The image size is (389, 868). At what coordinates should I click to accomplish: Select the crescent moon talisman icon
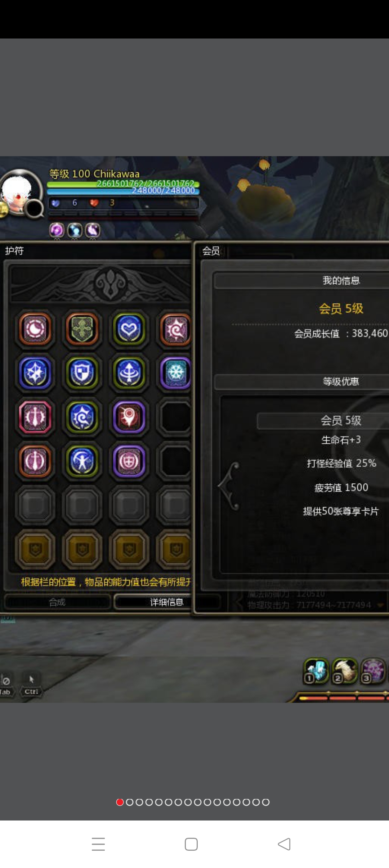pos(35,329)
